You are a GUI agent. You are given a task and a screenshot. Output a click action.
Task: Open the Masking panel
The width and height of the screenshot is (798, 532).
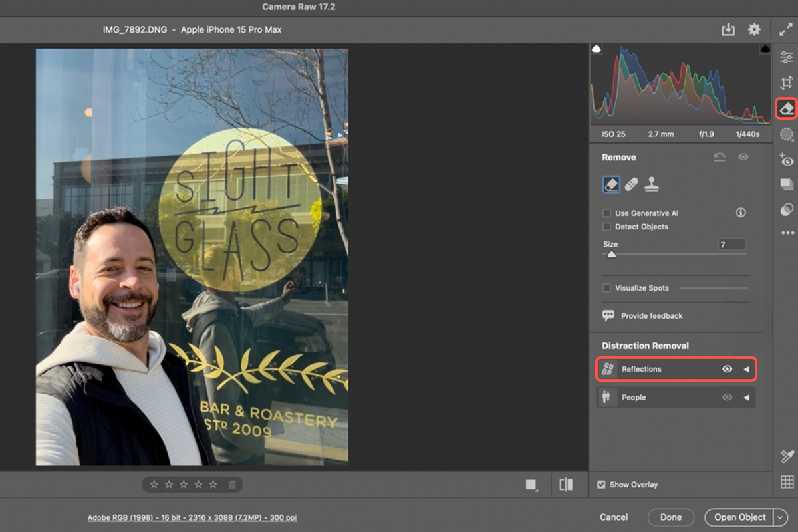pos(786,134)
